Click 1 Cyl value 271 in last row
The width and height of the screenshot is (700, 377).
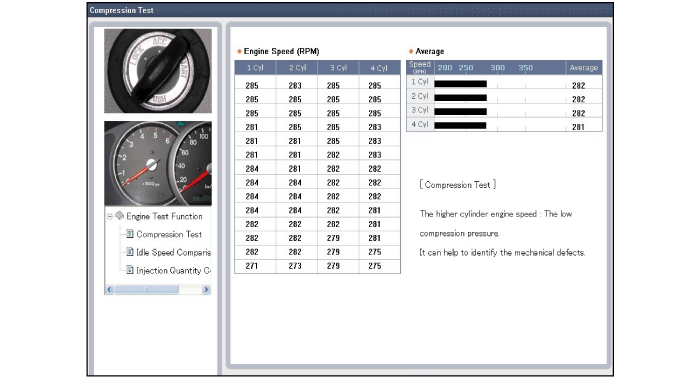pos(252,266)
